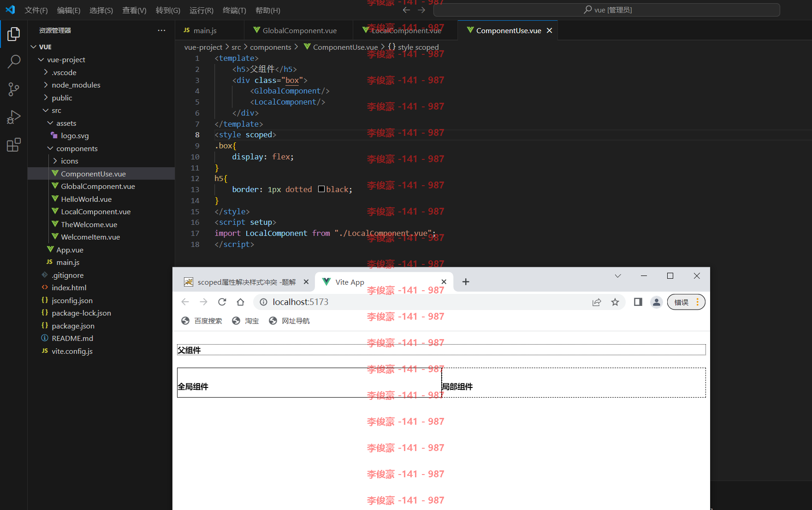Close the ComponentUse.vue editor tab
812x510 pixels.
tap(549, 30)
